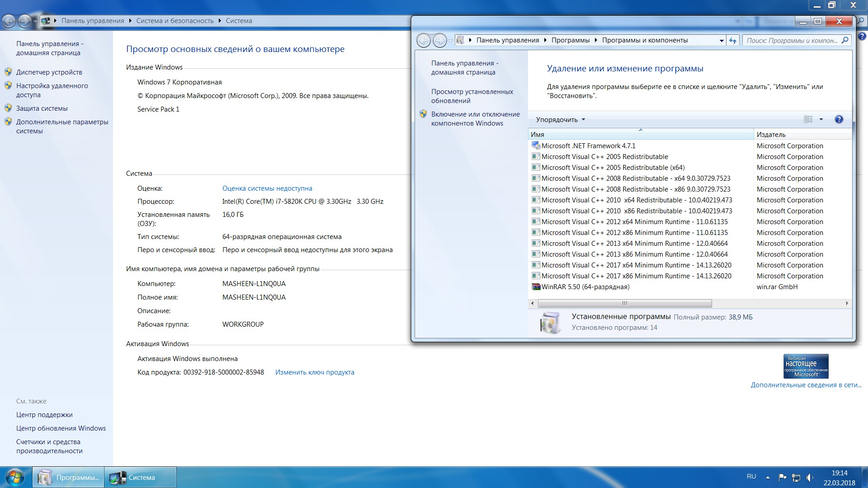Image resolution: width=868 pixels, height=488 pixels.
Task: Click Microsoft Visual C++ 2017 x64 icon
Action: click(x=534, y=264)
